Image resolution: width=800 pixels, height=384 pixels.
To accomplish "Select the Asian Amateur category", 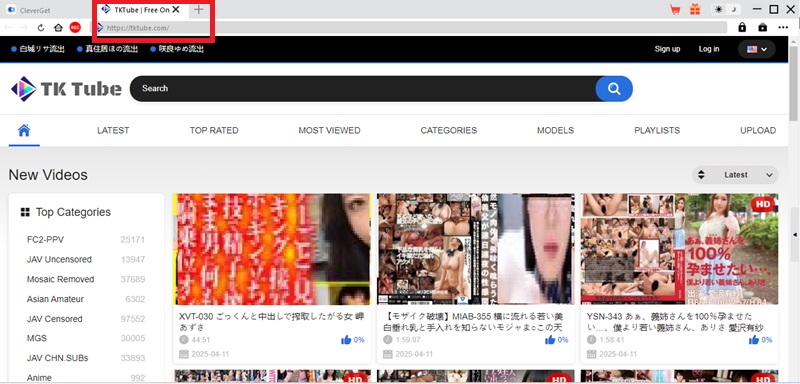I will click(x=55, y=299).
